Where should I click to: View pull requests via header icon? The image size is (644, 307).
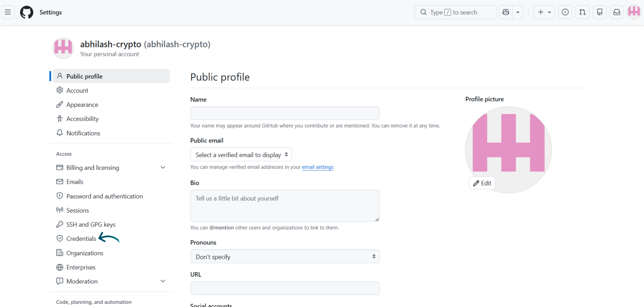582,12
